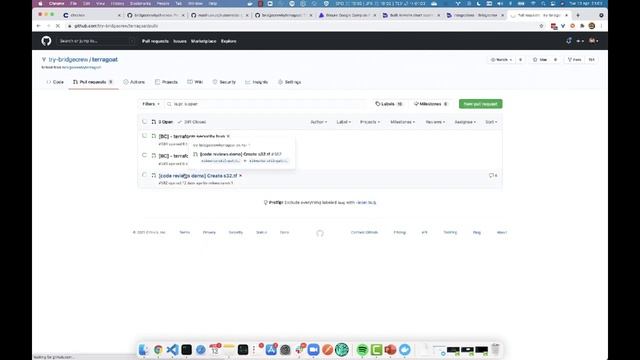
Task: Select checkbox for code reviews demo PR
Action: pos(144,175)
